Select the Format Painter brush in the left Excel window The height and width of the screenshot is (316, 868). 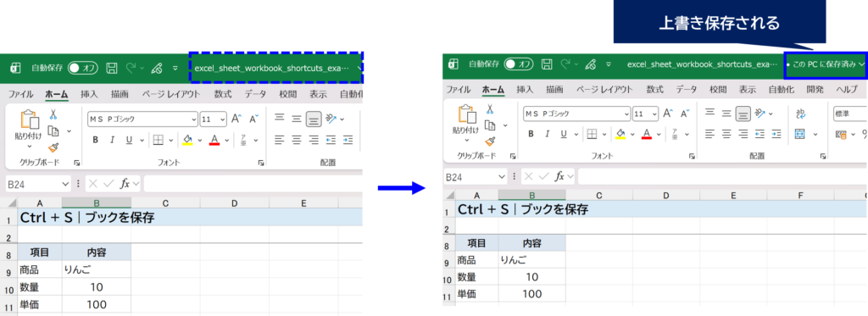53,147
